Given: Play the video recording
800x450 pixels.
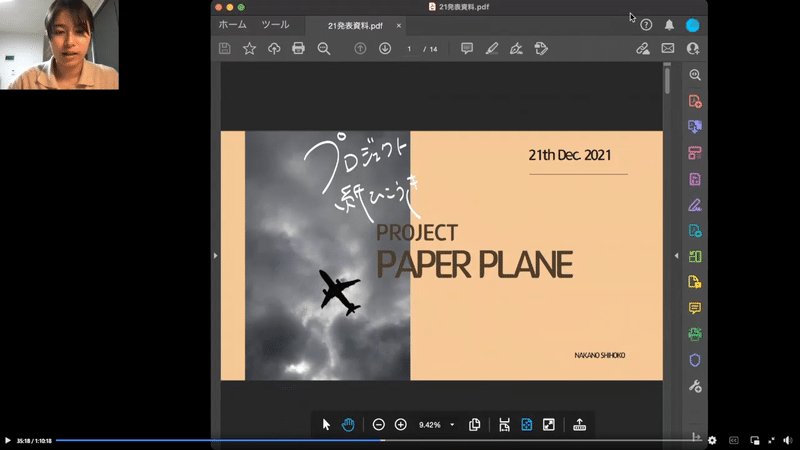Looking at the screenshot, I should [x=8, y=440].
